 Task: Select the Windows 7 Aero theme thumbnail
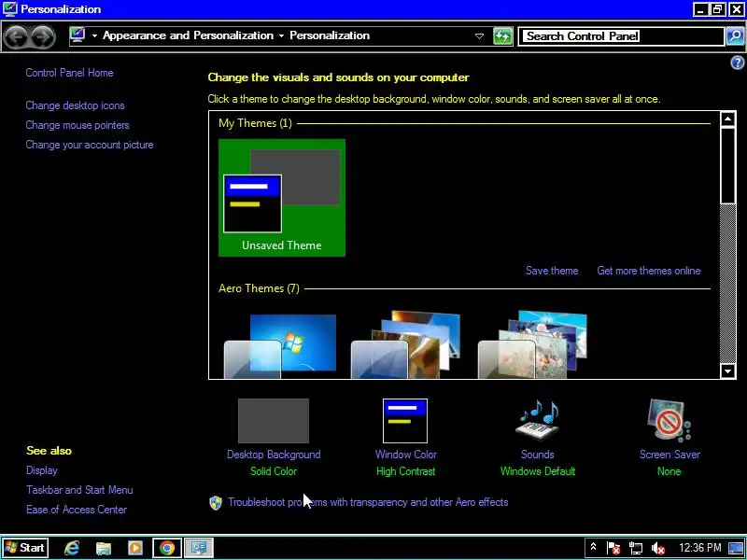coord(280,346)
